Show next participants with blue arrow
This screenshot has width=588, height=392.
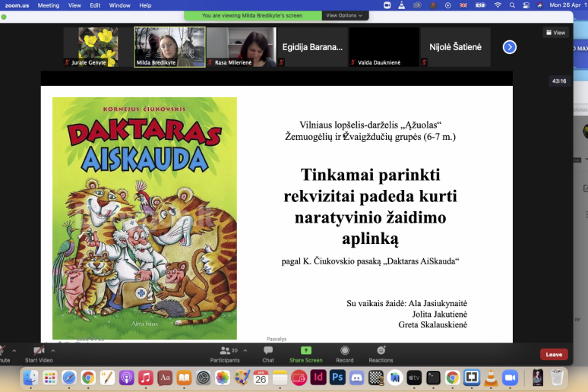click(509, 47)
